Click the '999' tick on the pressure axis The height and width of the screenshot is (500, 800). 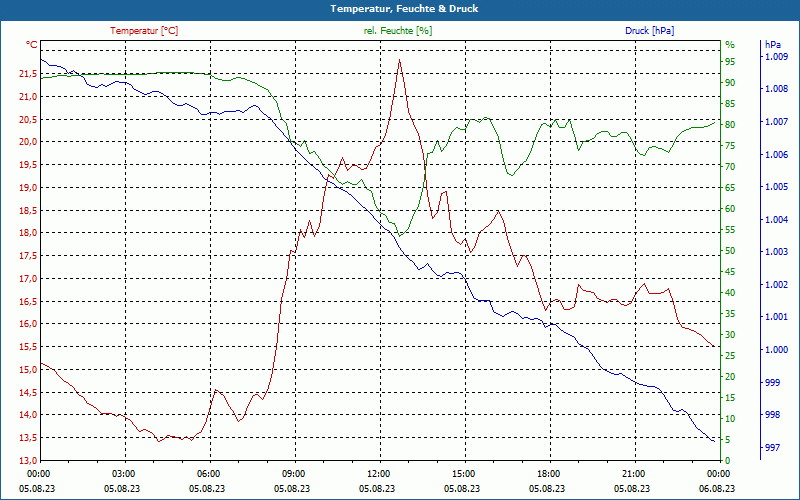(x=773, y=382)
